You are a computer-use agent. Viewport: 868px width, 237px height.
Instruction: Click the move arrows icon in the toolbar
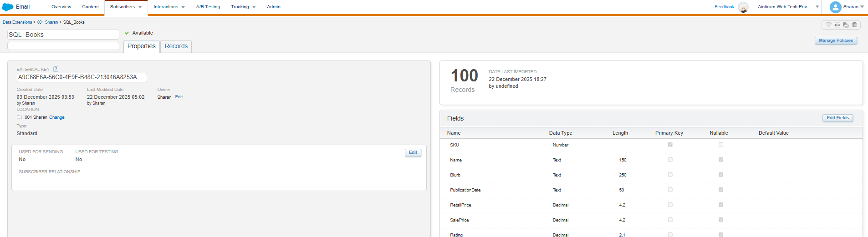[x=837, y=25]
